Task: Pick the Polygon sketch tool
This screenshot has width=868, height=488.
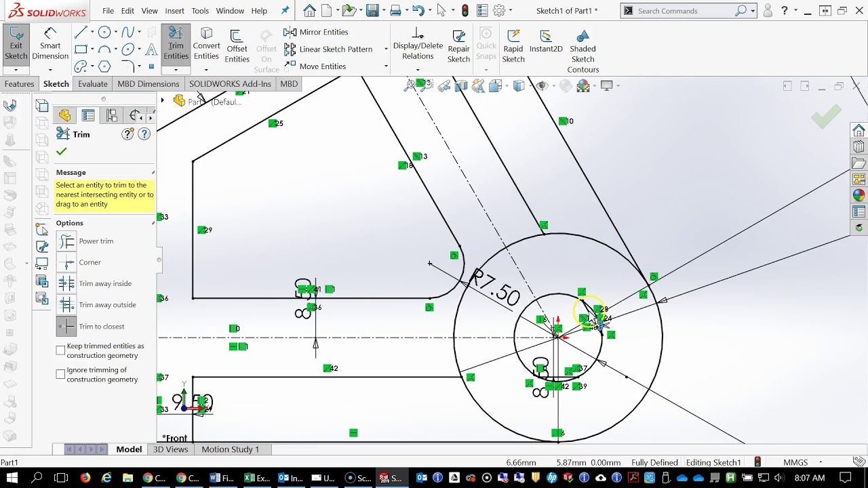Action: [x=104, y=66]
